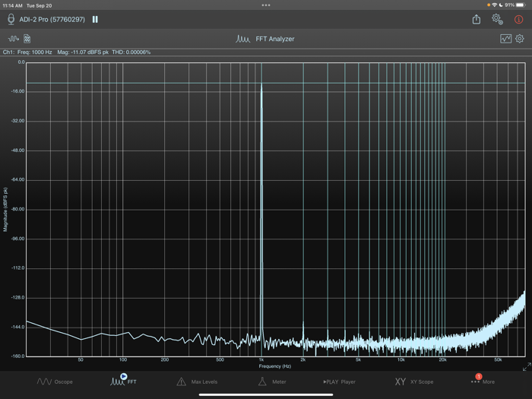Open the chart display options icon

coord(505,39)
